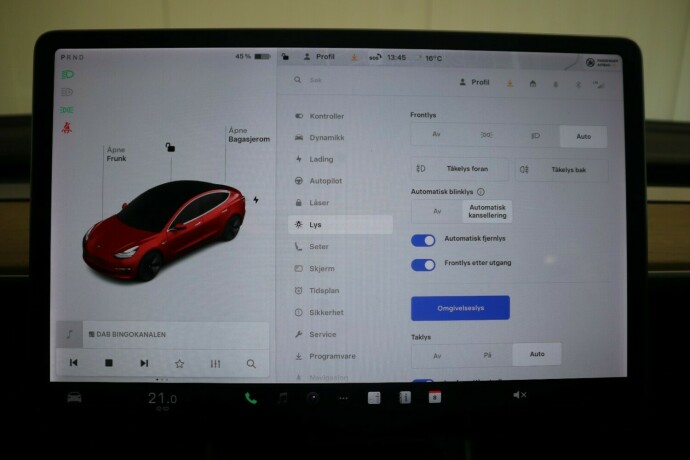Skip to next station
690x460 pixels.
click(x=144, y=363)
